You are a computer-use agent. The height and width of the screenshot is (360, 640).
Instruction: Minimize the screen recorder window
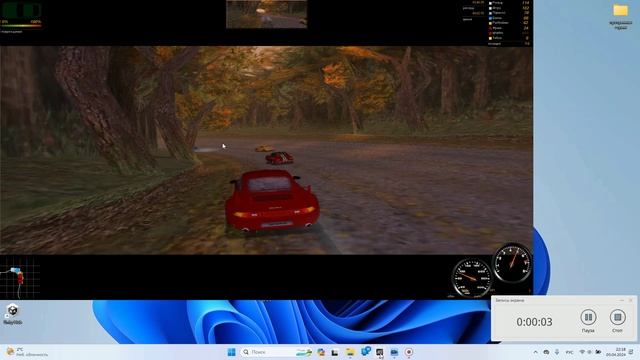[x=621, y=300]
